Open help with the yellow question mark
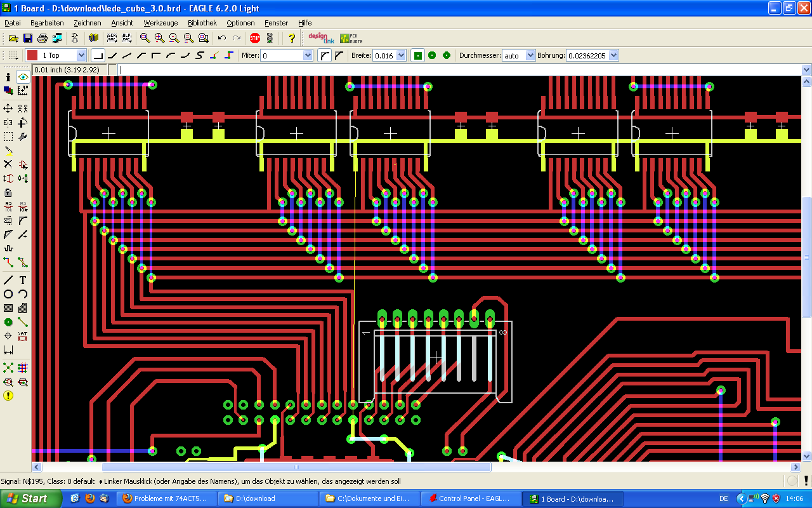Screen dimensions: 812x508 click(292, 38)
